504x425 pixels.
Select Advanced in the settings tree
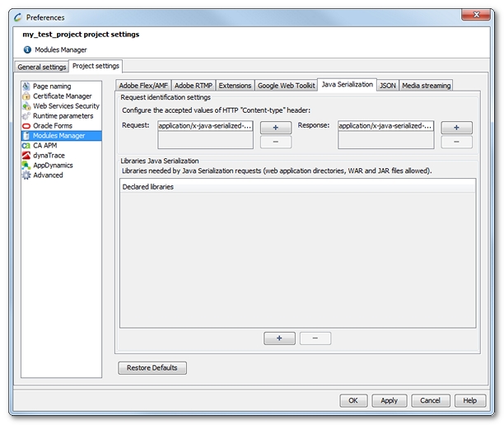(48, 175)
